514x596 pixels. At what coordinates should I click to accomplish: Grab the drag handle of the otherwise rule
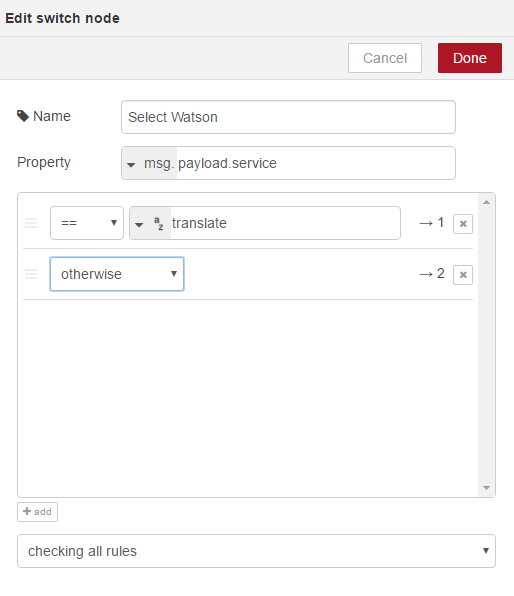(31, 274)
